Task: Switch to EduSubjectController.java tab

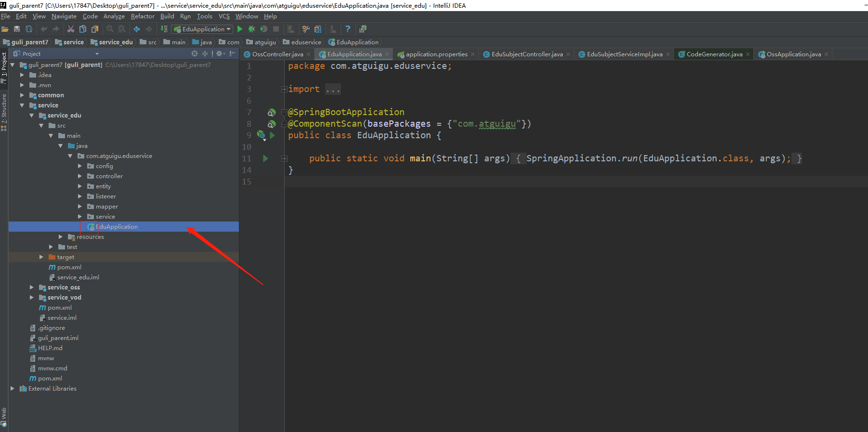Action: pyautogui.click(x=527, y=54)
